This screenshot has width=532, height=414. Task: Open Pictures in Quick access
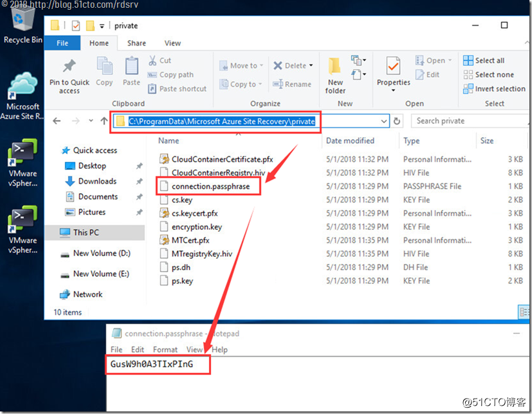(x=85, y=212)
